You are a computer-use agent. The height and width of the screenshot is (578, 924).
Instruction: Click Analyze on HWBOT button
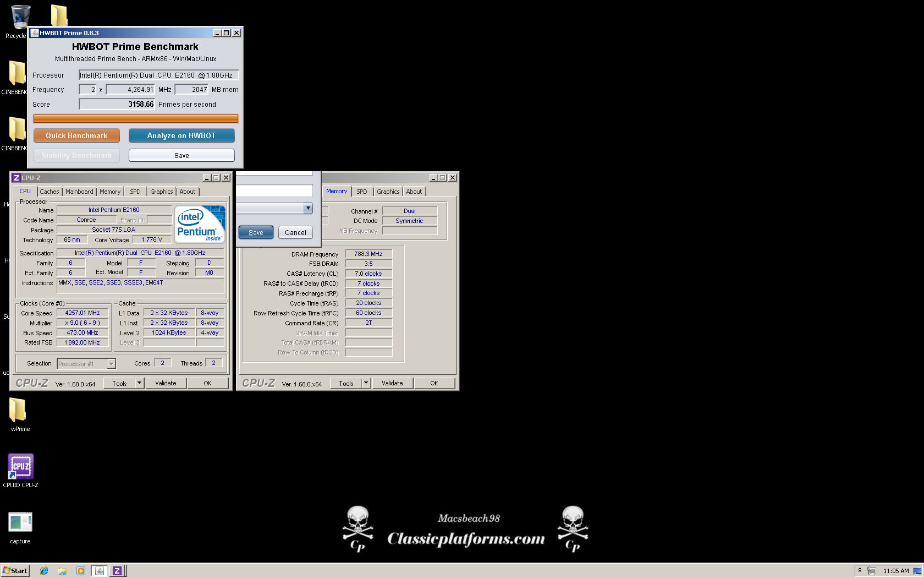(182, 135)
